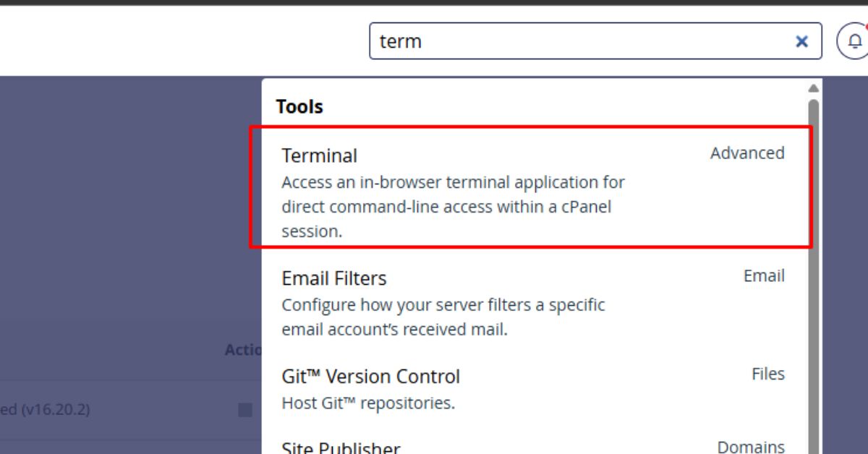This screenshot has height=454, width=868.
Task: Toggle the small square checkbox beside version row
Action: coord(245,410)
